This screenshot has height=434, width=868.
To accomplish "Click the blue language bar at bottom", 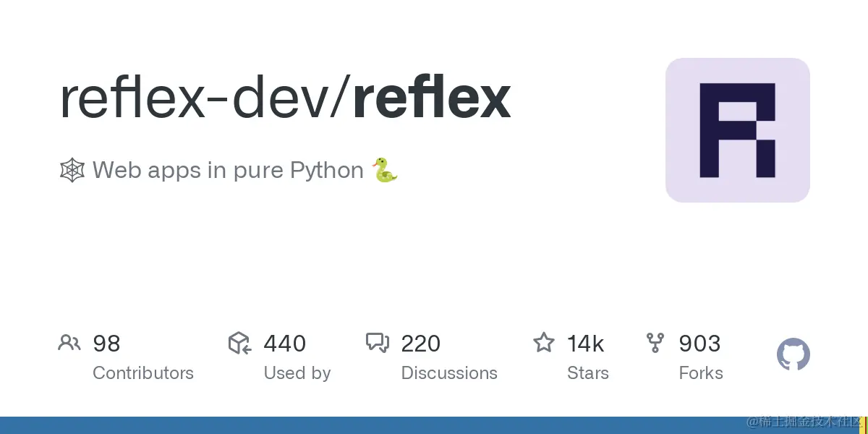I will pos(362,425).
